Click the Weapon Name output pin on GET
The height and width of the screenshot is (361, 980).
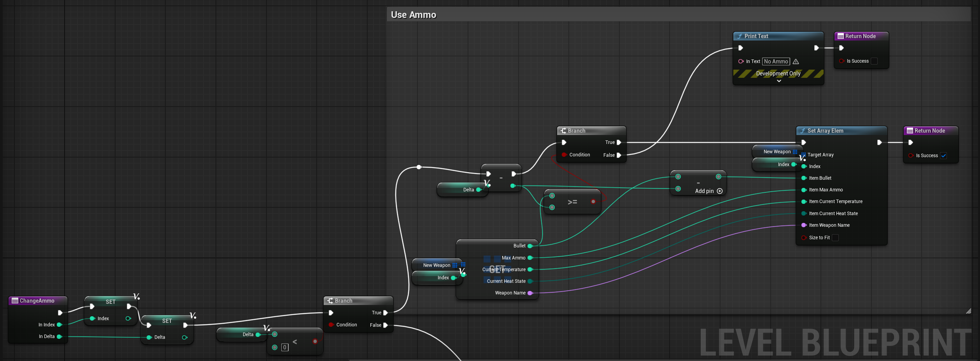click(x=530, y=293)
